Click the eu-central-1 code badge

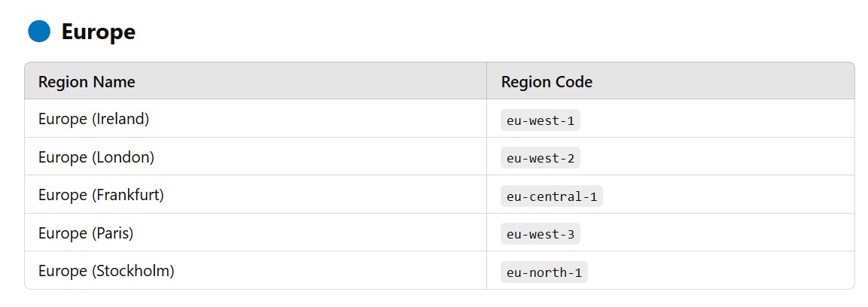coord(552,196)
